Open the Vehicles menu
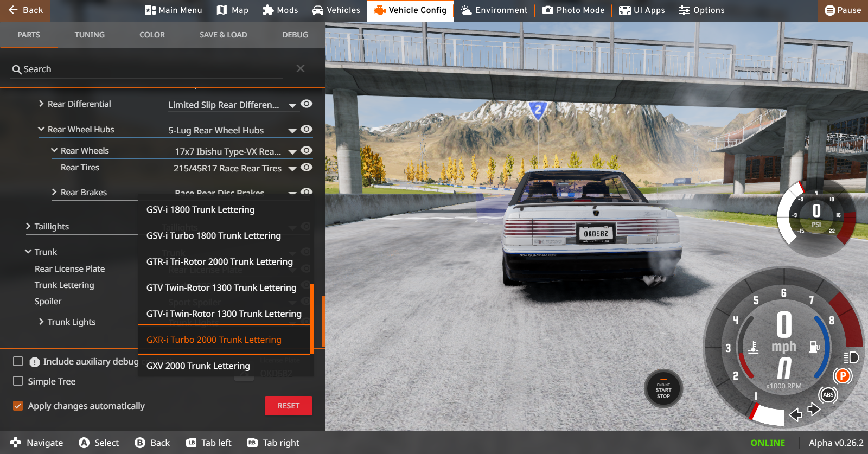868x454 pixels. coord(336,10)
